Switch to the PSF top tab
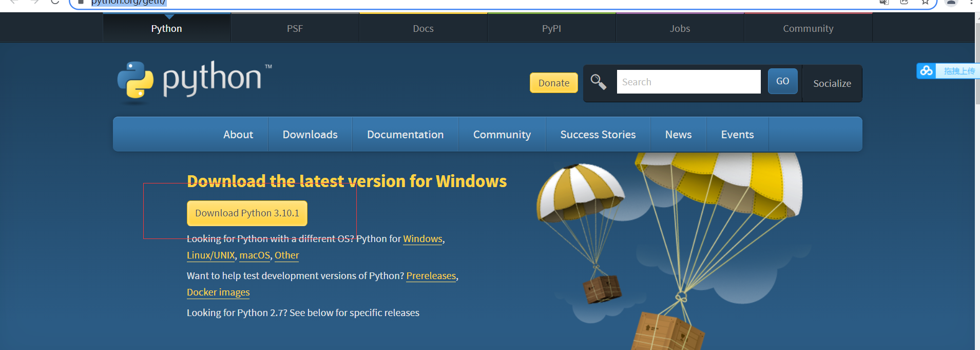980x350 pixels. click(x=295, y=28)
